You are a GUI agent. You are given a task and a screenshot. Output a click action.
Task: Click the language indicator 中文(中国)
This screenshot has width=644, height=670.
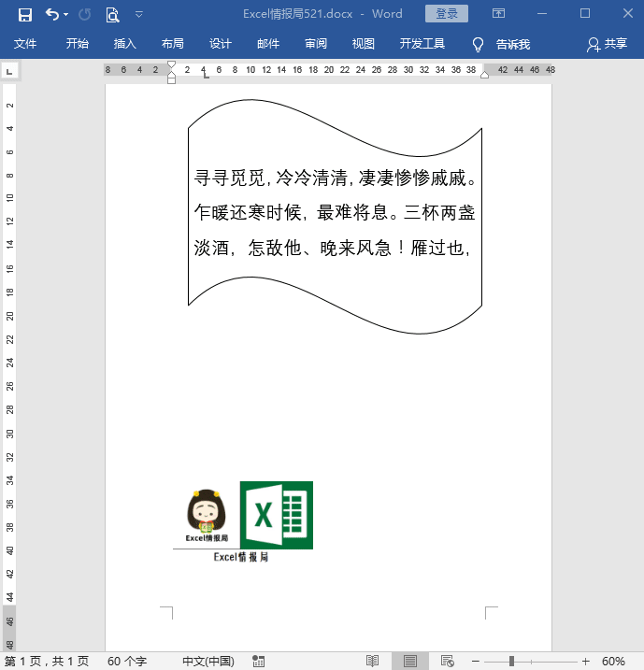coord(208,661)
